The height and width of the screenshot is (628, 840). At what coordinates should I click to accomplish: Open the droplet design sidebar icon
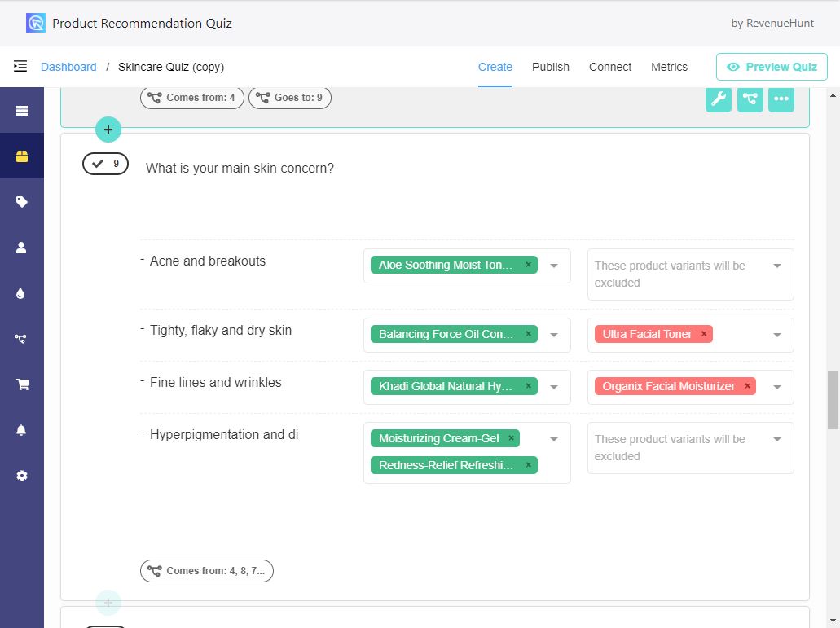[21, 293]
